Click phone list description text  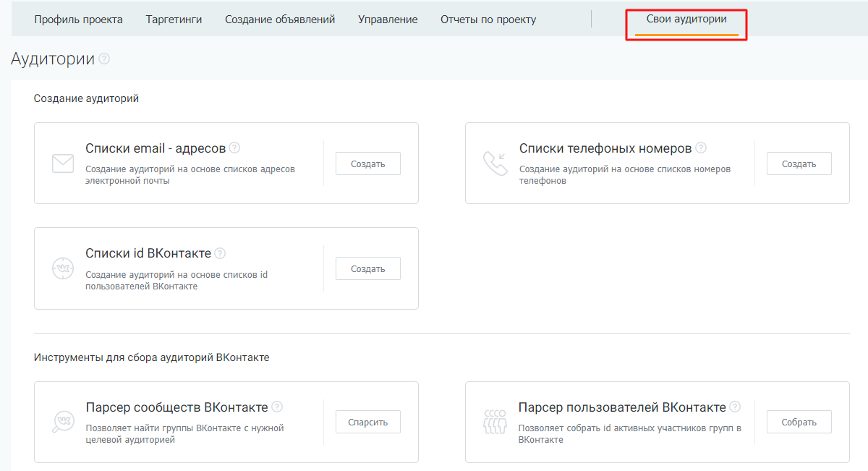[x=625, y=174]
